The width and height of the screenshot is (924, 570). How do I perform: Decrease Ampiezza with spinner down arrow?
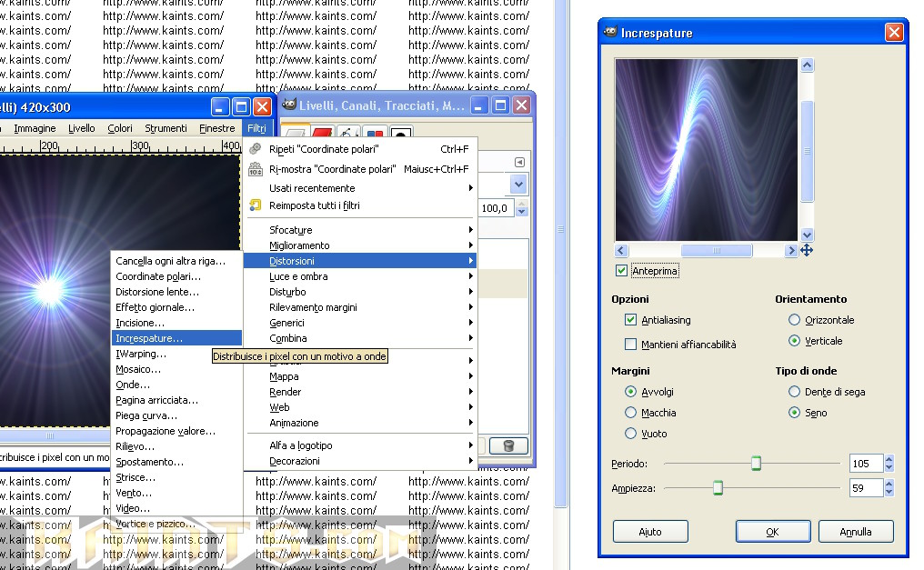pos(889,492)
